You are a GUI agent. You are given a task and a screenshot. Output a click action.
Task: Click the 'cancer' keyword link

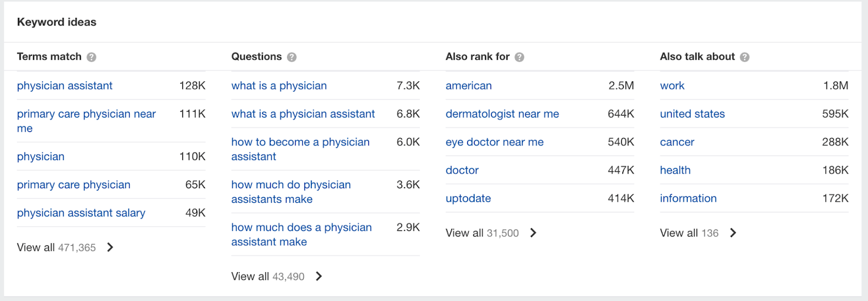point(677,142)
